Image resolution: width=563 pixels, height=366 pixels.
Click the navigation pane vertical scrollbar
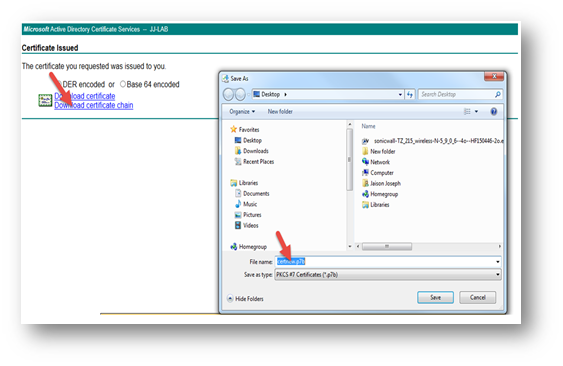(349, 160)
